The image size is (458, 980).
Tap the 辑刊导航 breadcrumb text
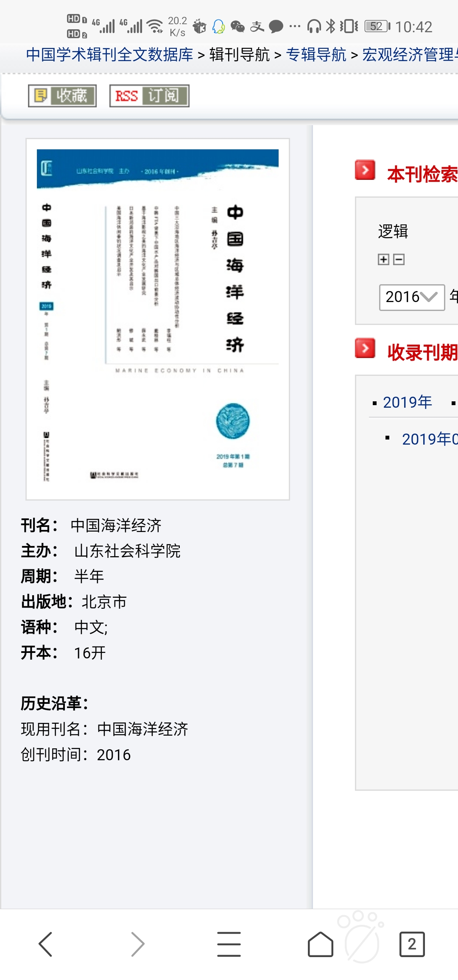tap(240, 55)
